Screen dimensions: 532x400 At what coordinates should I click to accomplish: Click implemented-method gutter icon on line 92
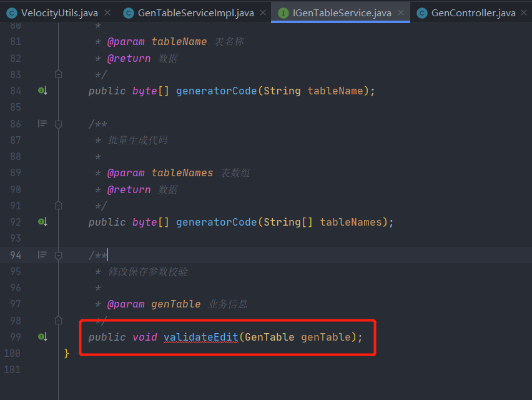tap(42, 222)
